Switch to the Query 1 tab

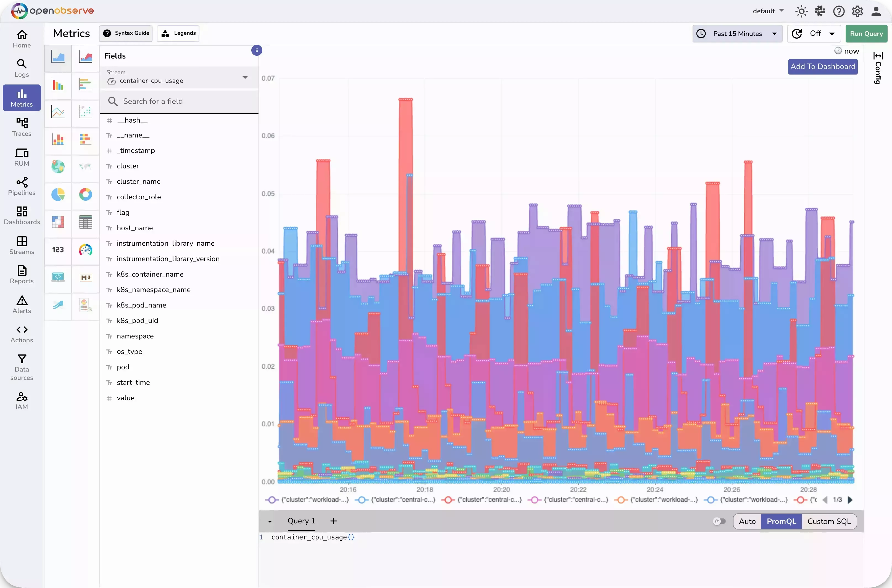click(301, 521)
